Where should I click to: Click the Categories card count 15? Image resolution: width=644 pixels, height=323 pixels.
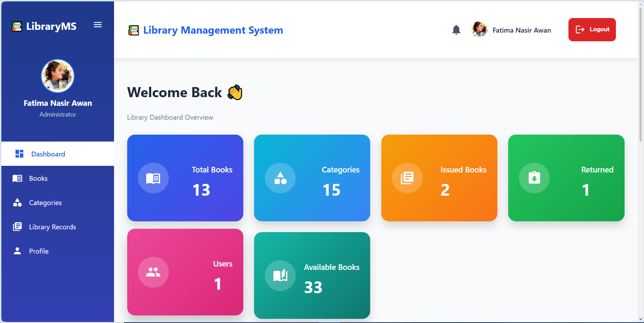(332, 190)
